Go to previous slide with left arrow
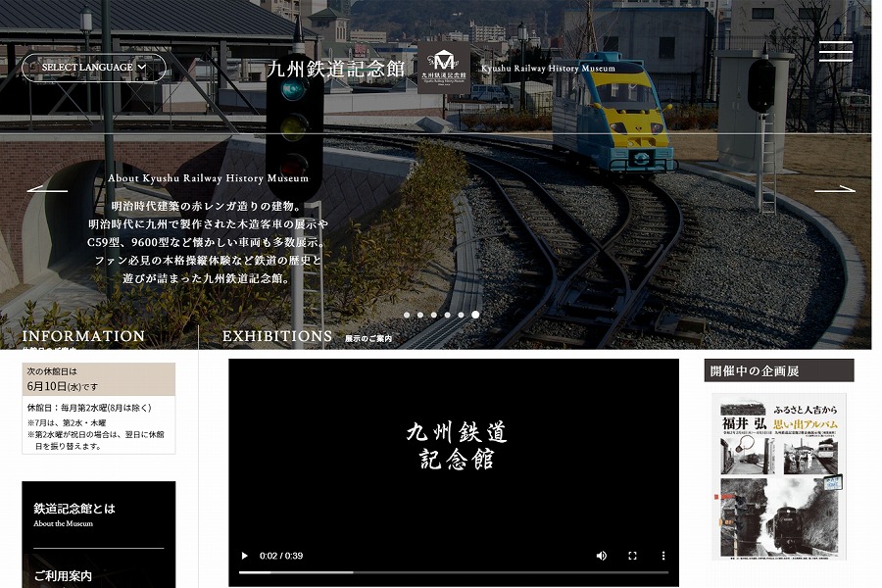This screenshot has width=882, height=588. point(47,189)
